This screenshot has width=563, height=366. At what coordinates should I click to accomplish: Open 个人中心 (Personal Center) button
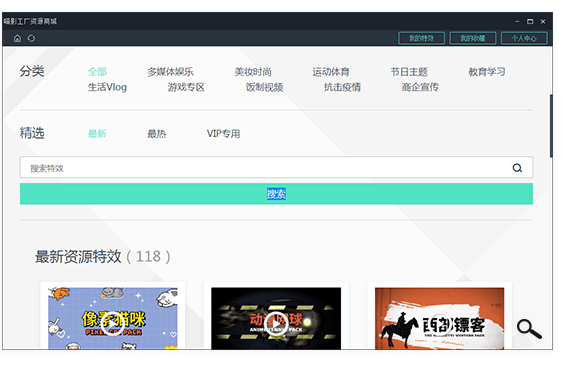[x=524, y=38]
